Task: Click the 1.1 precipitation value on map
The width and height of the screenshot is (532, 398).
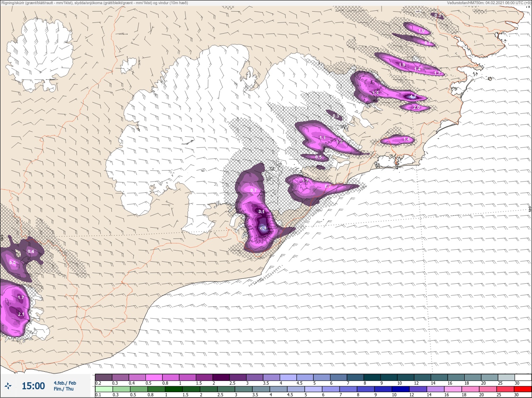Action: 323,138
